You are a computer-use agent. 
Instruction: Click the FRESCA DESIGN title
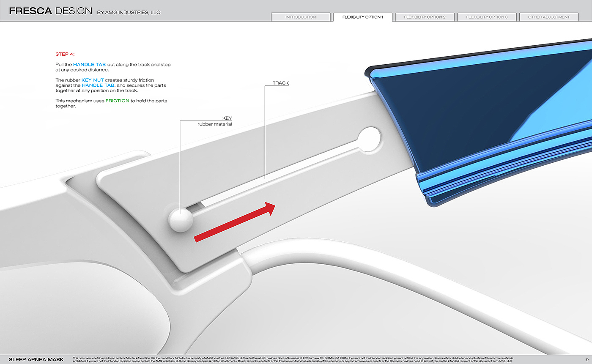pyautogui.click(x=50, y=11)
